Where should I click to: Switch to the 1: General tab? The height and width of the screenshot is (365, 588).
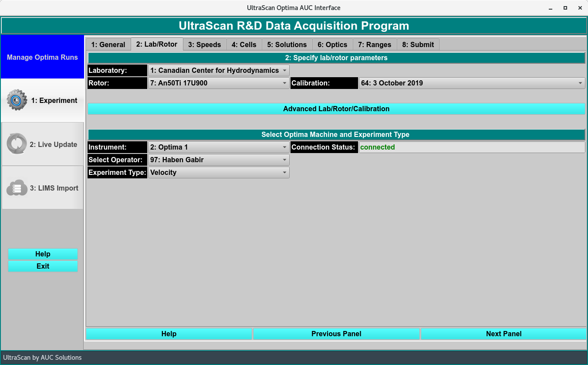pyautogui.click(x=108, y=44)
